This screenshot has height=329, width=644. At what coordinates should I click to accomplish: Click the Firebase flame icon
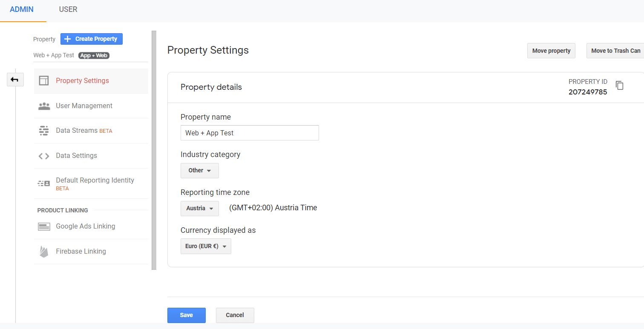pos(44,252)
